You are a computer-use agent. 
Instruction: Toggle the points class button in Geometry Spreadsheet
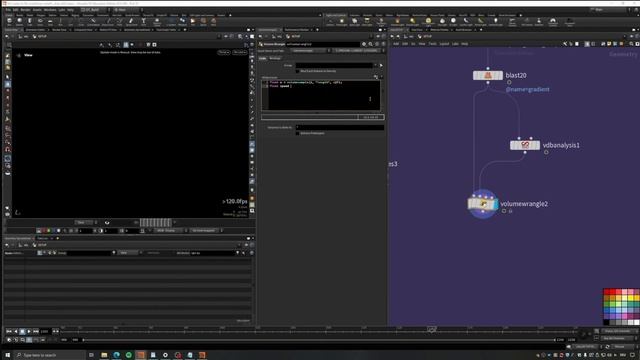(x=40, y=253)
